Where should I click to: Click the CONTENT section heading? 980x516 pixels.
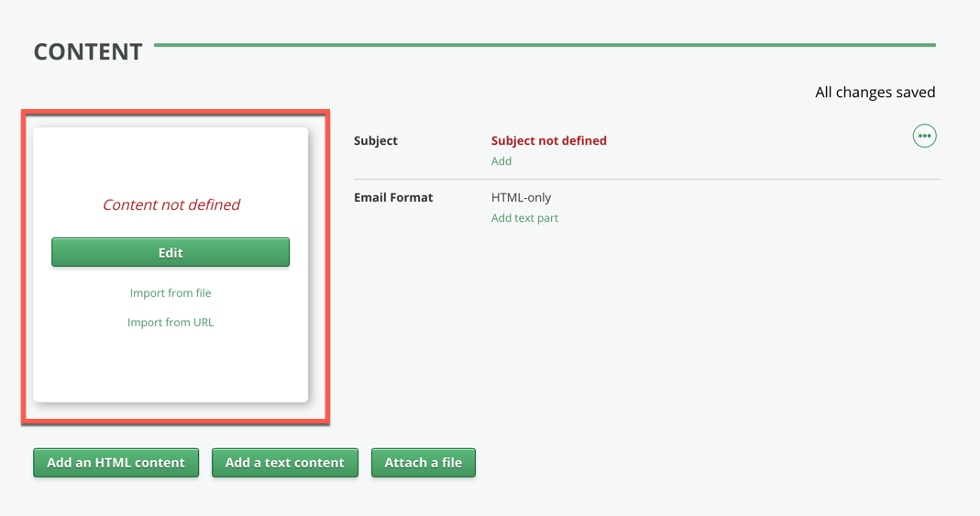coord(88,52)
